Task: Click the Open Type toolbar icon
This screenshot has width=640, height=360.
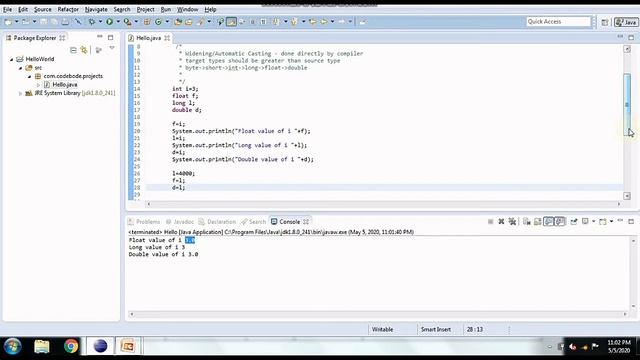Action: (x=178, y=22)
